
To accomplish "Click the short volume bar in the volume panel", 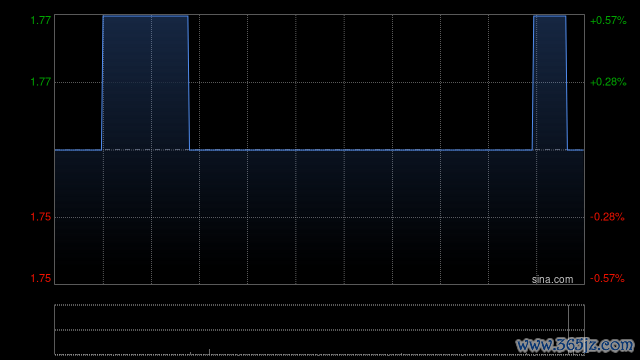I will pyautogui.click(x=209, y=351).
